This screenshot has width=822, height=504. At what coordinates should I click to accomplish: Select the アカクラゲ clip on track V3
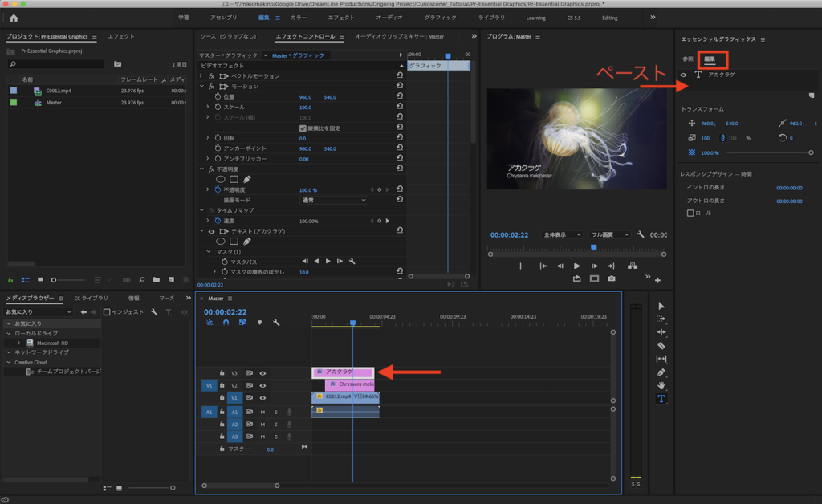pos(343,372)
